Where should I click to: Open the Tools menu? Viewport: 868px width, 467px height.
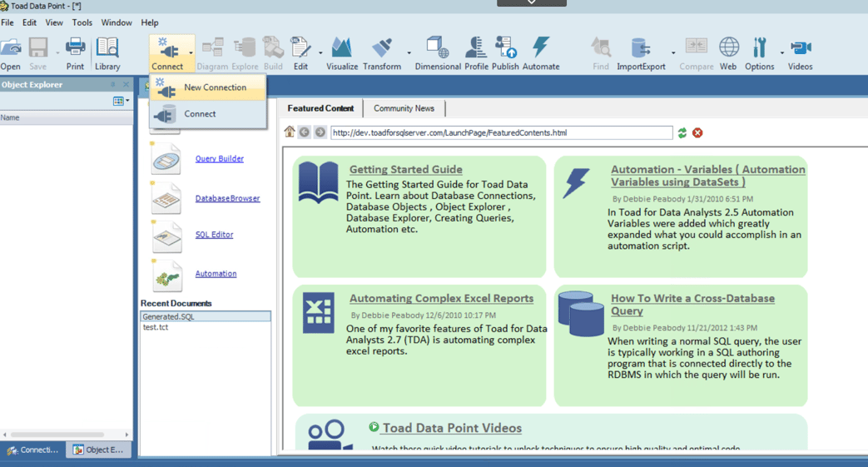coord(82,22)
